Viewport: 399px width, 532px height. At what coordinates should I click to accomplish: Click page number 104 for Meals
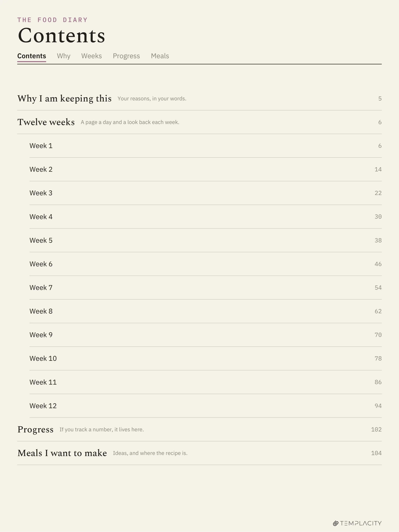[x=376, y=453]
